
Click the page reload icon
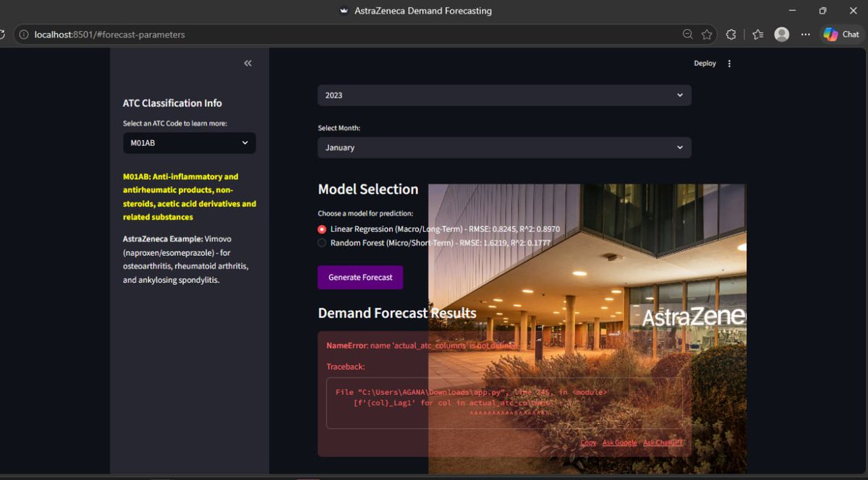pyautogui.click(x=2, y=35)
